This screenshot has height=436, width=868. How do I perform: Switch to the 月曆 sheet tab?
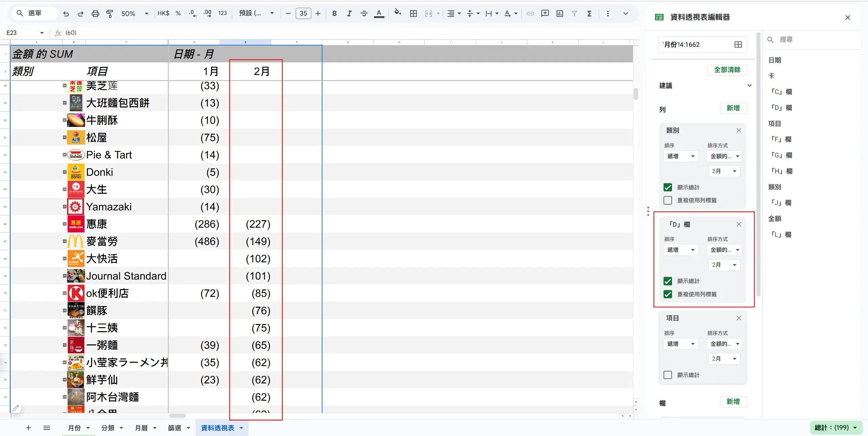(141, 428)
